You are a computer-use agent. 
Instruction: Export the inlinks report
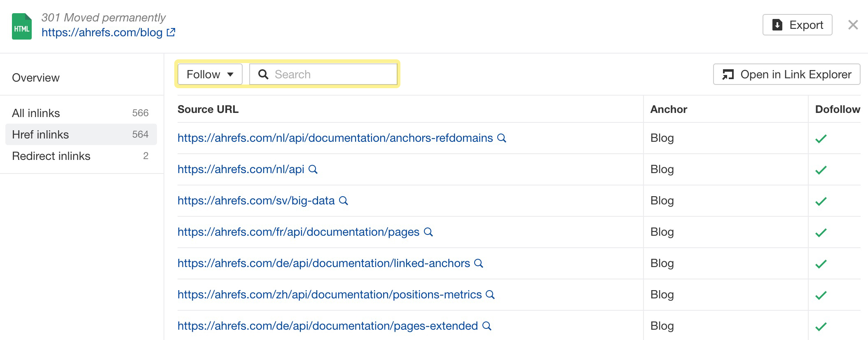(797, 25)
